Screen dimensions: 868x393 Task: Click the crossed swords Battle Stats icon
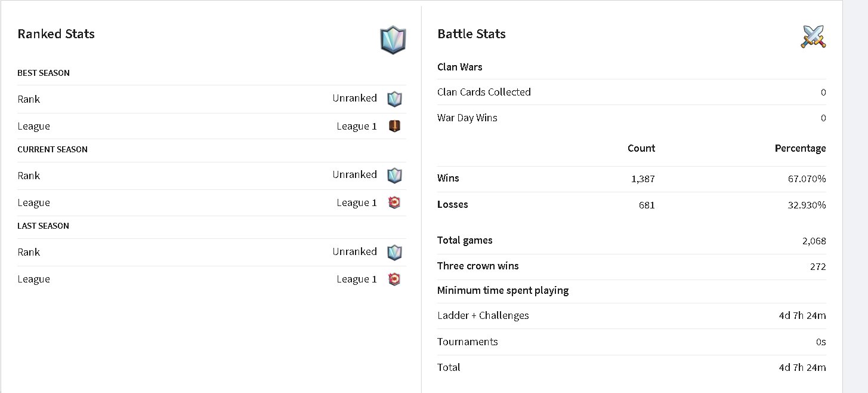(x=813, y=36)
